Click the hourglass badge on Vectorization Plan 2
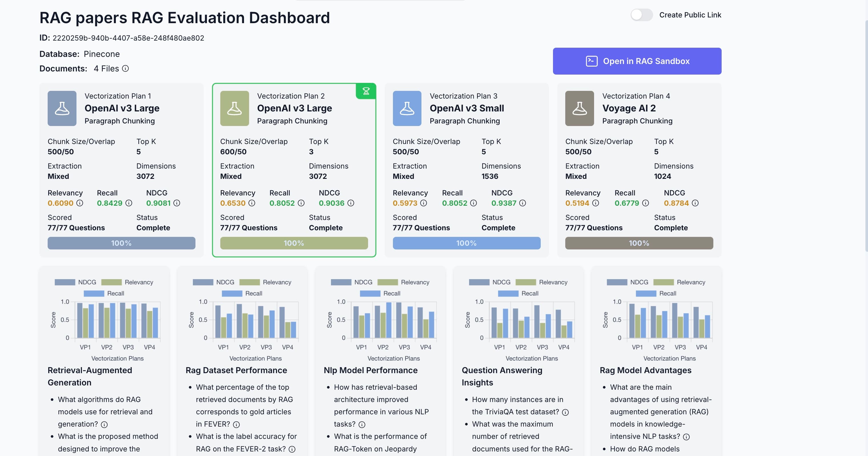 pos(366,91)
